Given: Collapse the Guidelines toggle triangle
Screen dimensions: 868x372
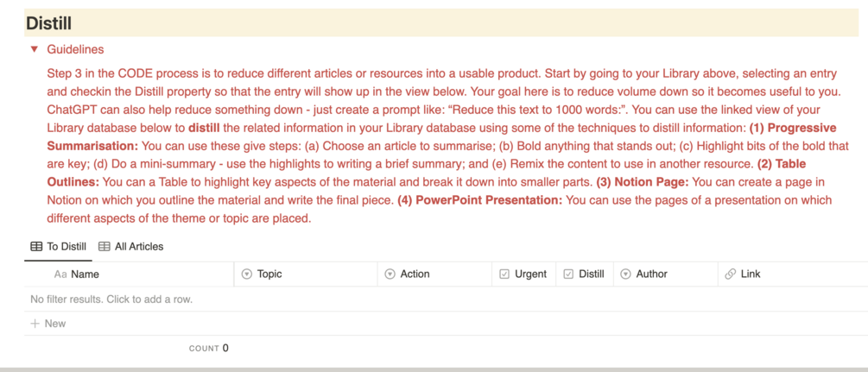Looking at the screenshot, I should 35,49.
